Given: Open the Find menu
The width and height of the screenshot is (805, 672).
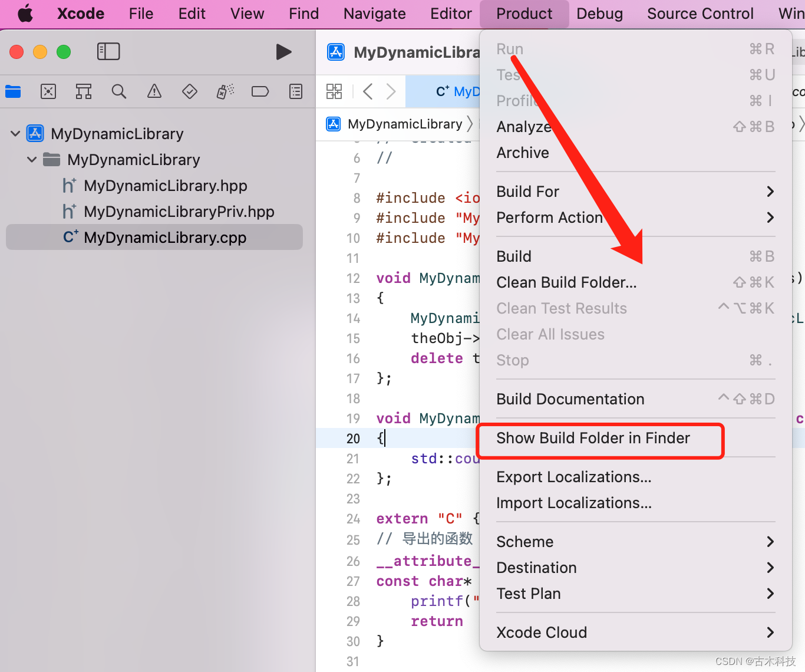Looking at the screenshot, I should [304, 14].
